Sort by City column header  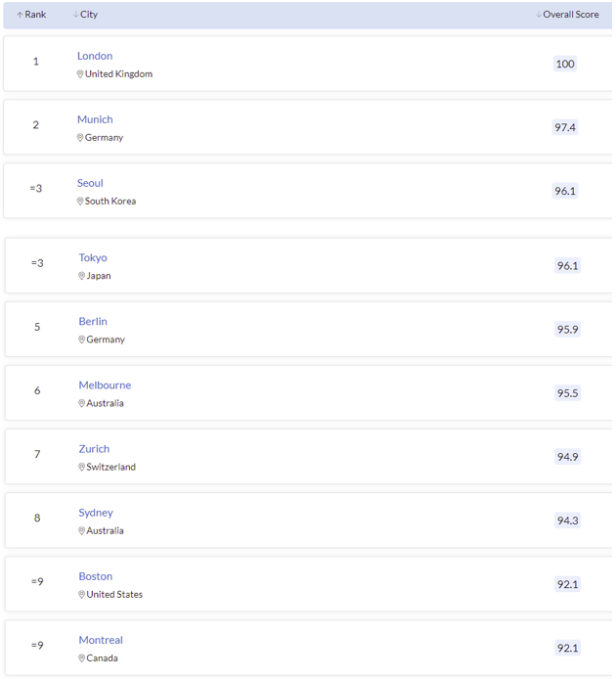(x=86, y=15)
